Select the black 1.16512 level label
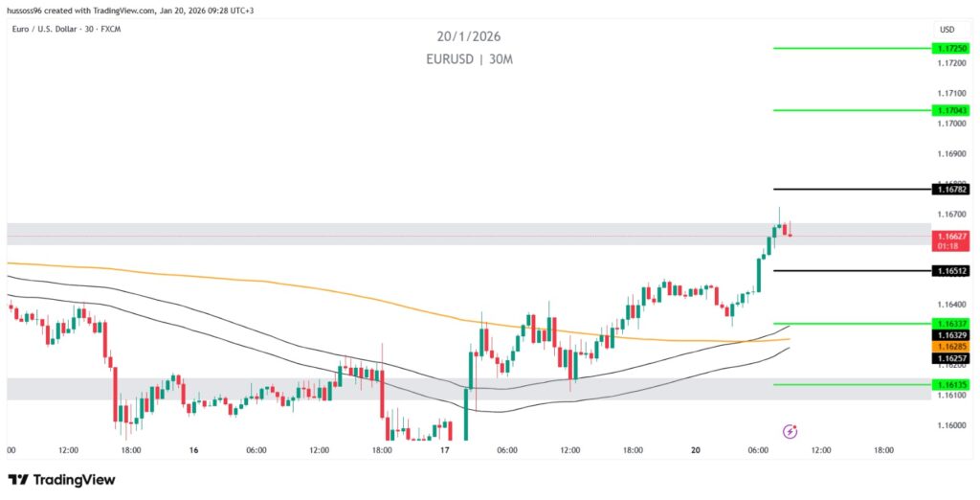The height and width of the screenshot is (500, 980). (x=951, y=271)
